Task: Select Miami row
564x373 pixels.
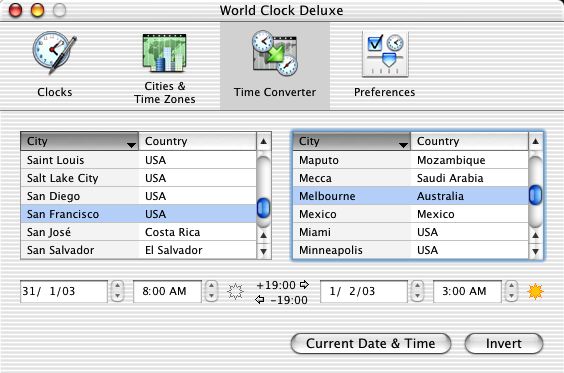Action: (x=410, y=232)
